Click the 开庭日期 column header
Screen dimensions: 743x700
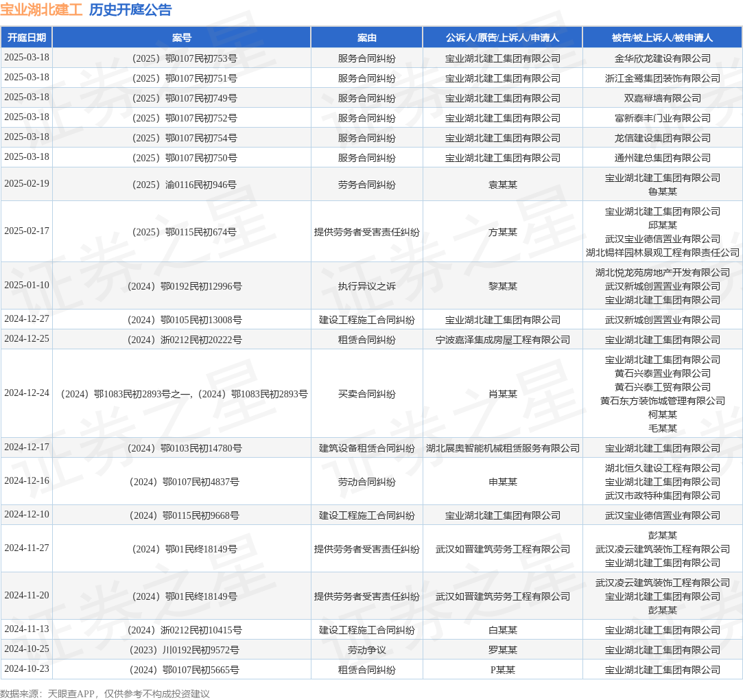pyautogui.click(x=27, y=38)
